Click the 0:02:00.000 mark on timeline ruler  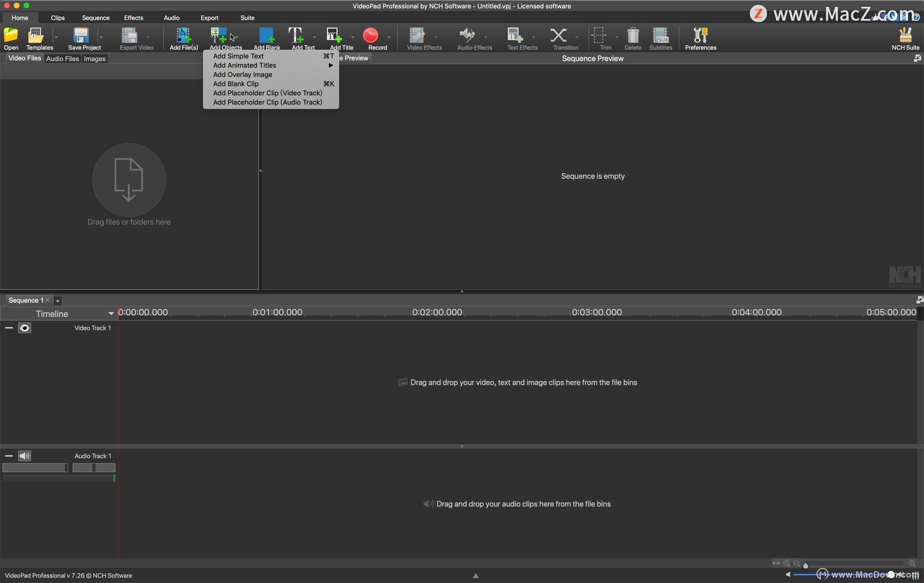point(437,313)
